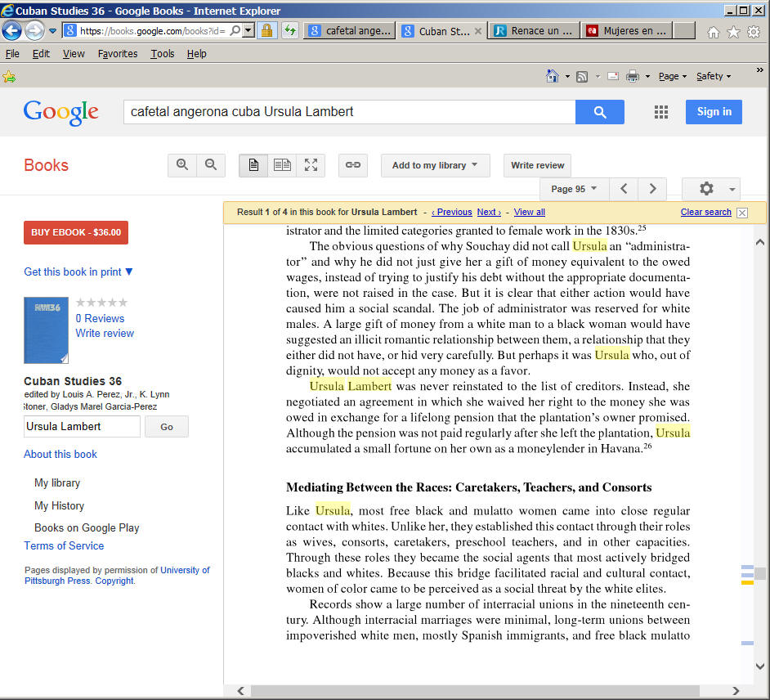Switch to two-page view
The height and width of the screenshot is (700, 770).
(282, 165)
